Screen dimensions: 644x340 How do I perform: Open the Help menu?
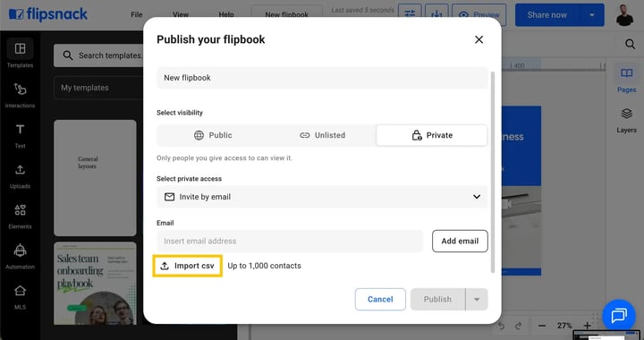(226, 15)
